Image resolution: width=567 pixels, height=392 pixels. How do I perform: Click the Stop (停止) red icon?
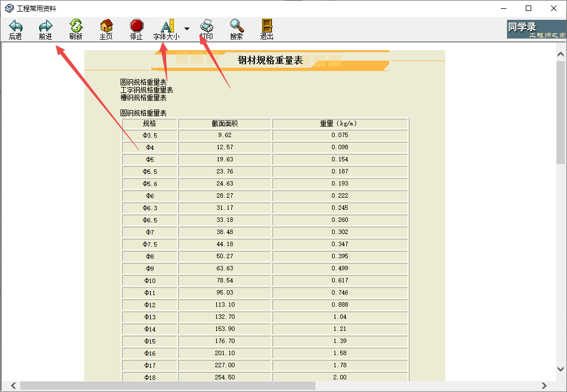coord(136,26)
